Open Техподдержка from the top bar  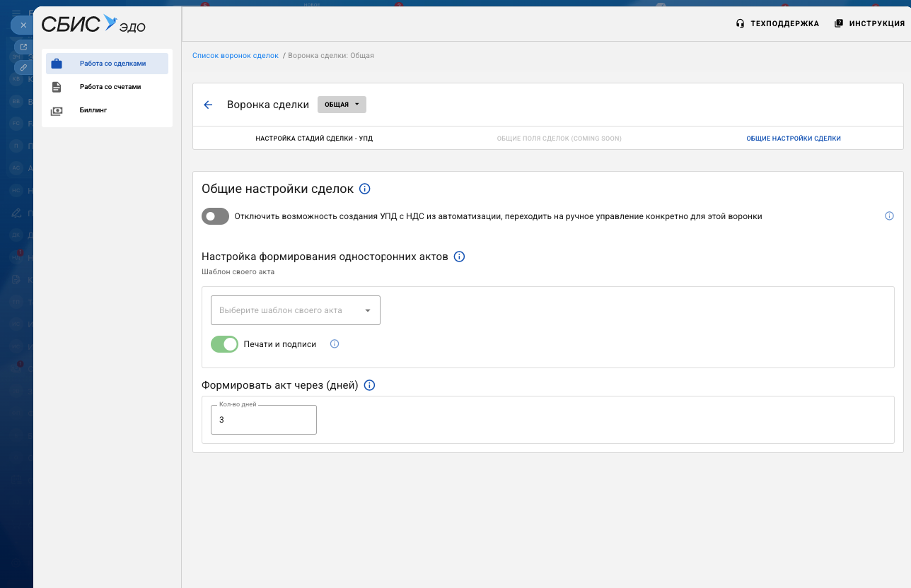(x=777, y=23)
